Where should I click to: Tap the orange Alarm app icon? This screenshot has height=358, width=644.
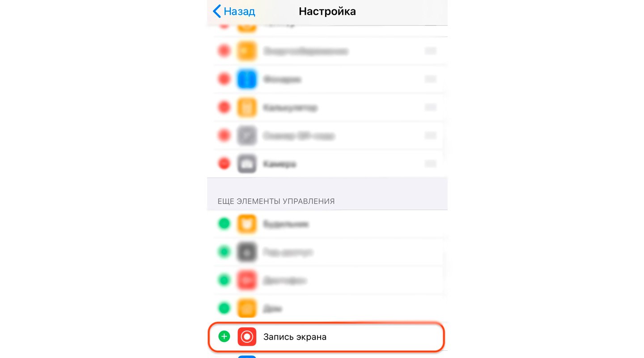tap(247, 223)
